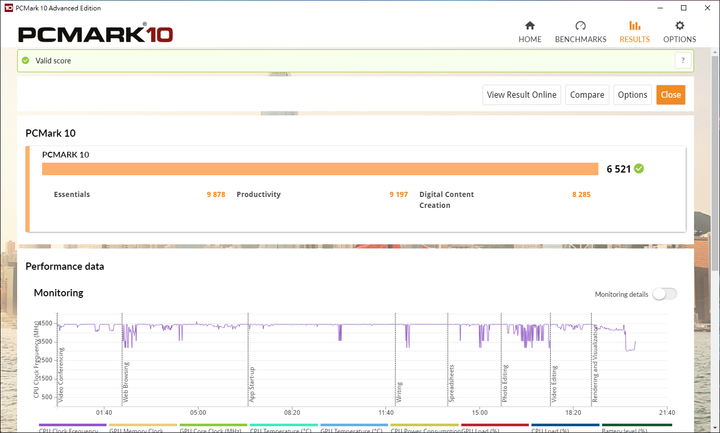Click the purple CPU Clock Frequency legend bar
Screen dimensions: 720x433
[x=73, y=425]
